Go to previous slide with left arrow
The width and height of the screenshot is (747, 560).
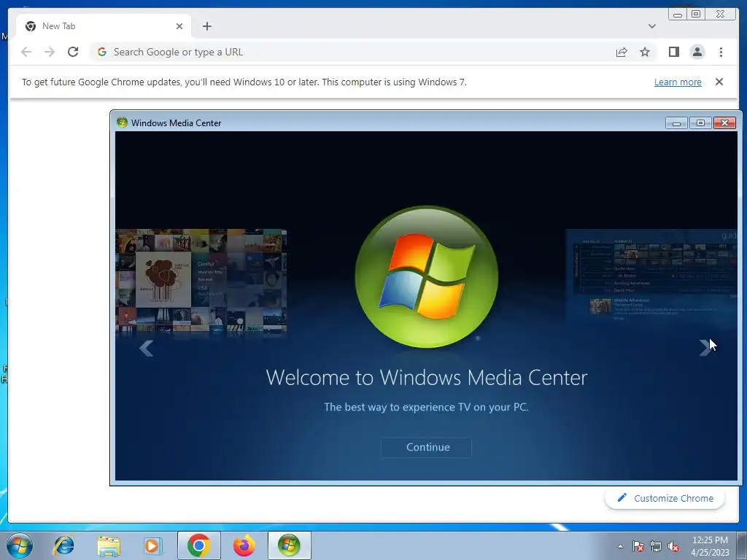point(146,348)
